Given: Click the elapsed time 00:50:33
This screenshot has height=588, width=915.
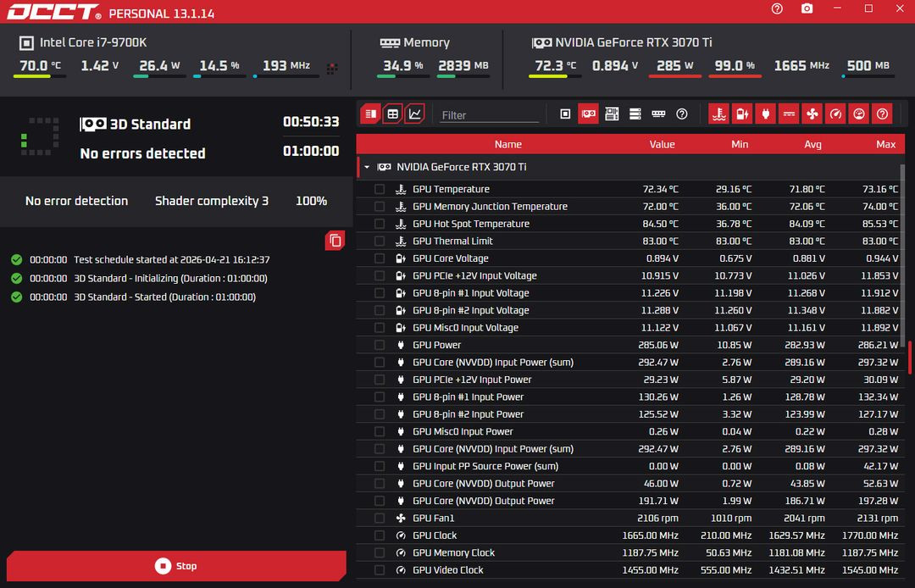Looking at the screenshot, I should (310, 121).
